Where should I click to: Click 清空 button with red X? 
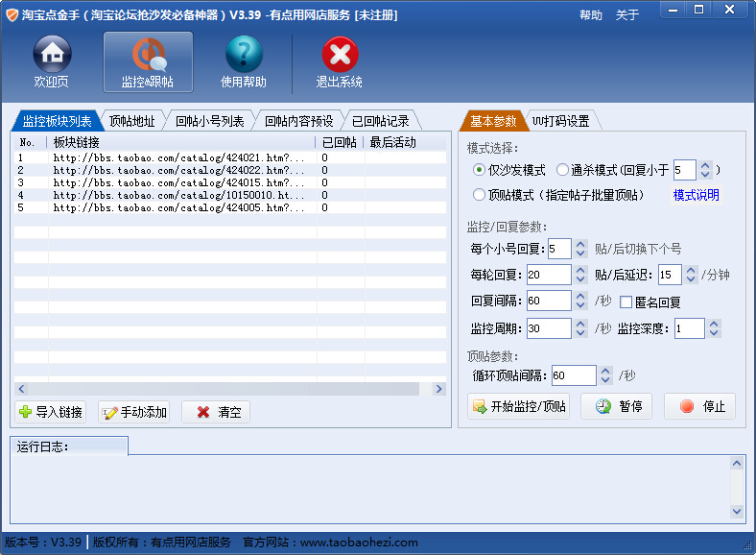tap(216, 412)
